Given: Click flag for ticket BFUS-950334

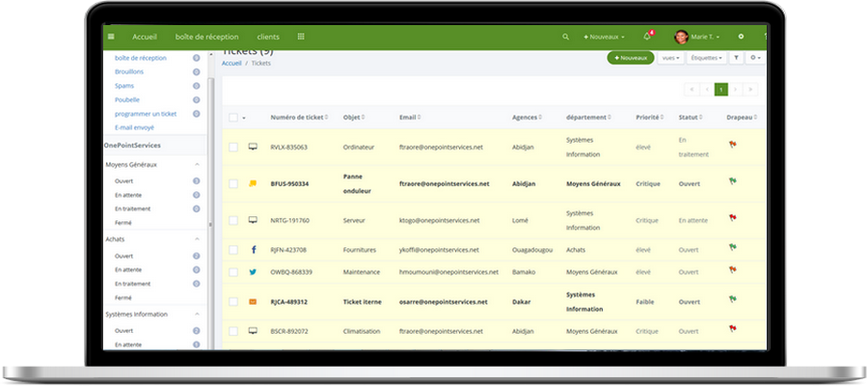Looking at the screenshot, I should coord(733,181).
